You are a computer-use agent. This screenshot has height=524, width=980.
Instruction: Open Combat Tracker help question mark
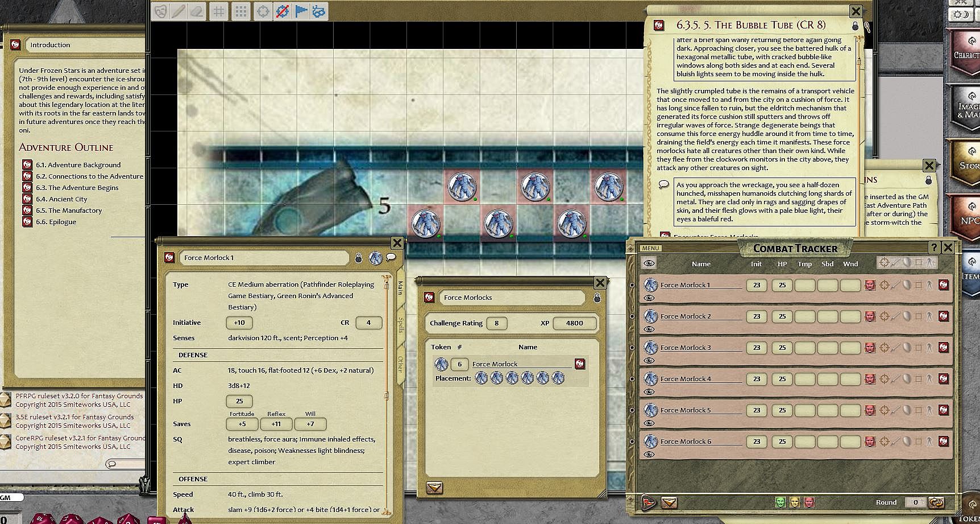coord(934,247)
